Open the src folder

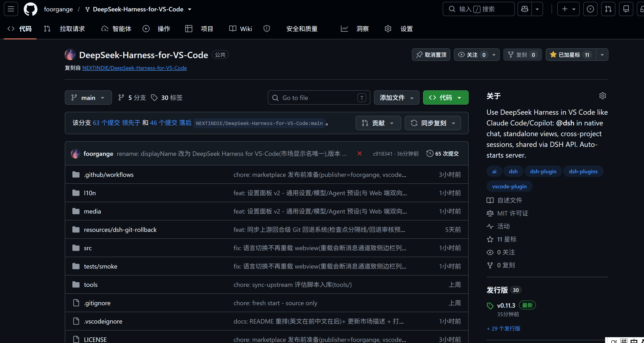coord(88,248)
